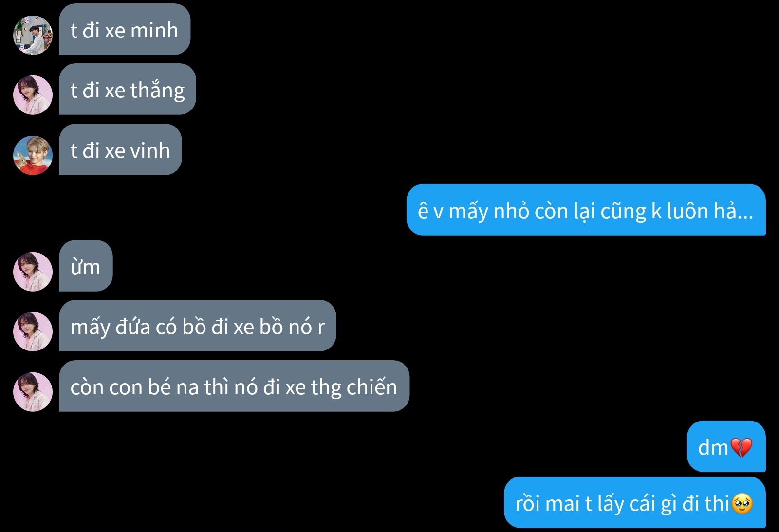This screenshot has width=779, height=532.
Task: Tap the avatar beside 't đi xe vinh'
Action: [x=33, y=155]
